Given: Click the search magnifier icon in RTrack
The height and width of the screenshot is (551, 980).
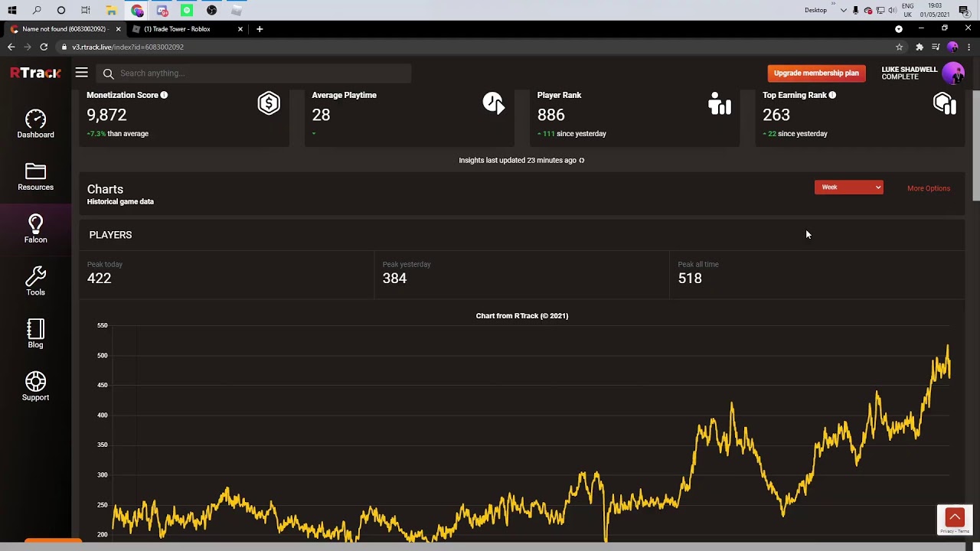Looking at the screenshot, I should click(108, 73).
